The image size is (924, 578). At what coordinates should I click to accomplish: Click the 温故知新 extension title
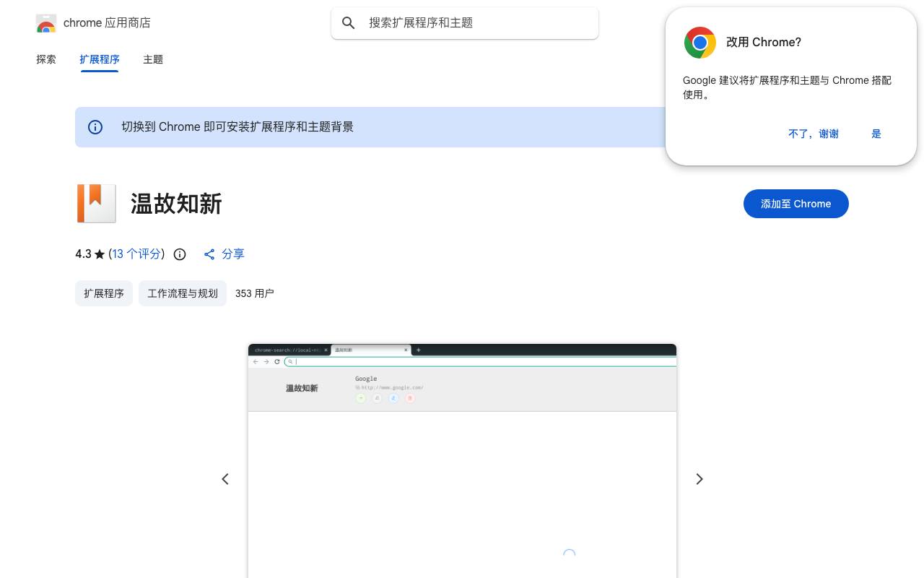point(176,204)
